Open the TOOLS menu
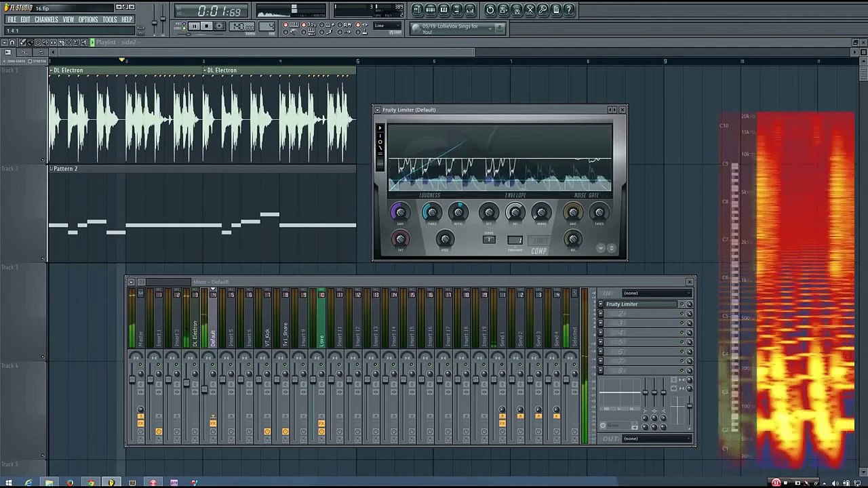Screen dimensions: 868x488 pyautogui.click(x=110, y=20)
